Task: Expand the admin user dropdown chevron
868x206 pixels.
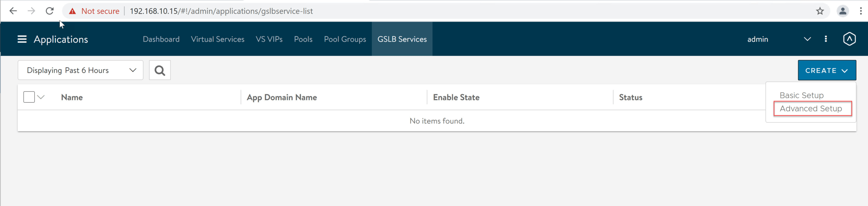Action: (x=807, y=39)
